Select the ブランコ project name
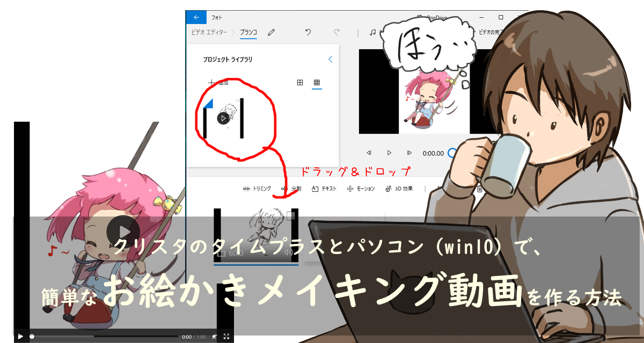Viewport: 644px width, 343px height. (248, 33)
